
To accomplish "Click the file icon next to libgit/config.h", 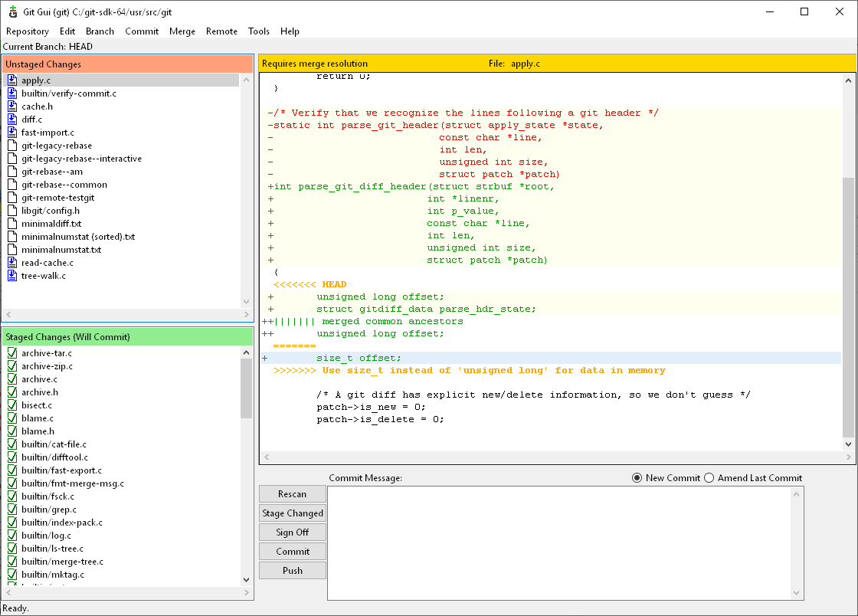I will pos(12,211).
